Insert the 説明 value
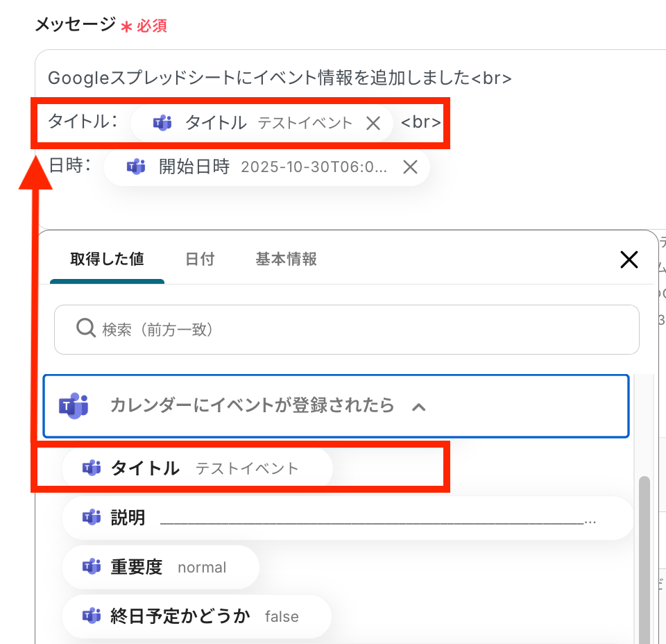Viewport: 666px width, 644px height. pyautogui.click(x=347, y=518)
